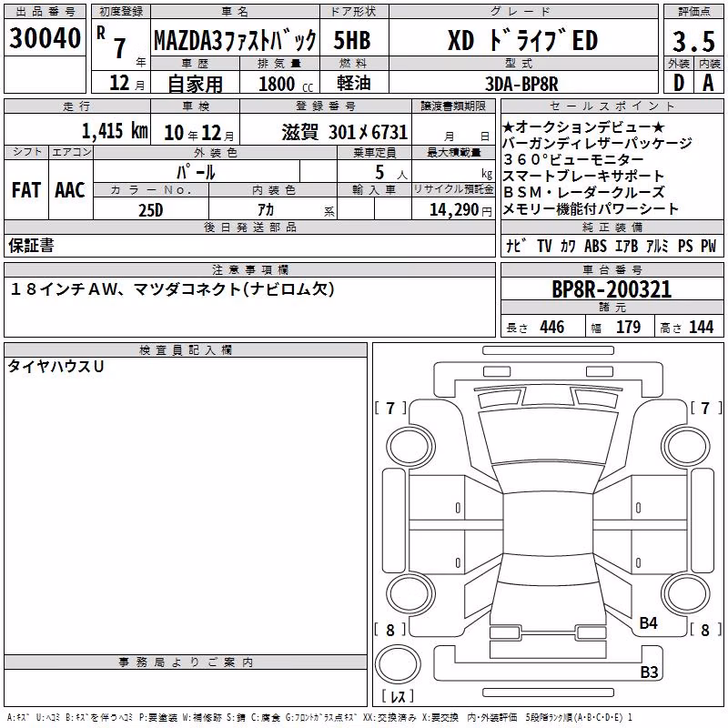This screenshot has width=728, height=728.
Task: Click 保証書 in later-shipped parts
Action: (31, 246)
